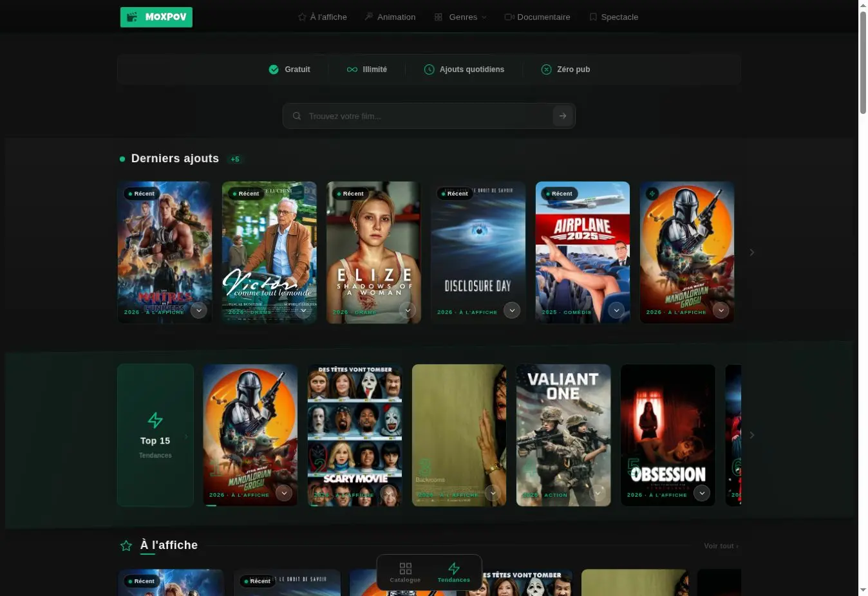This screenshot has height=596, width=868.
Task: Open the Elize Shadows of a Woman poster
Action: pyautogui.click(x=373, y=252)
